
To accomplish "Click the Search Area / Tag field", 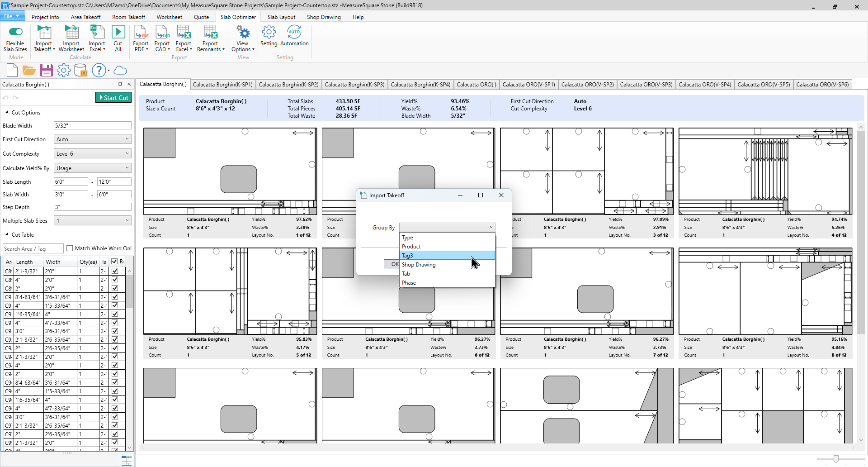I will pos(33,249).
